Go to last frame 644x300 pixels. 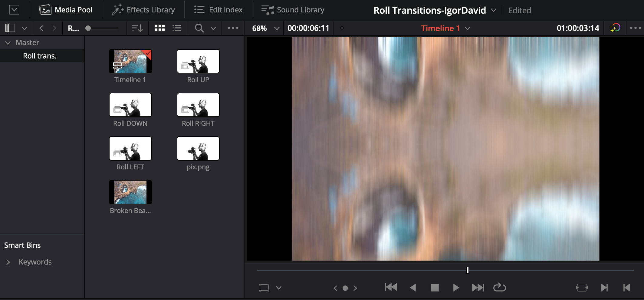[478, 288]
